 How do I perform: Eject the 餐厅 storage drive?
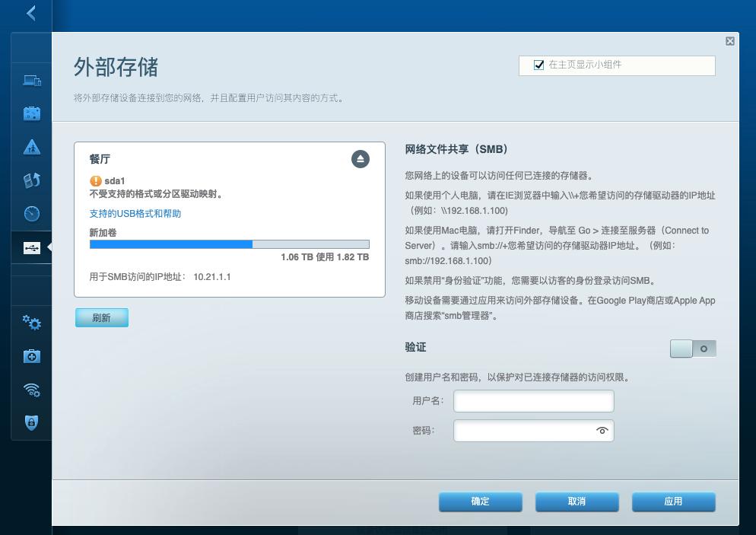(x=360, y=159)
